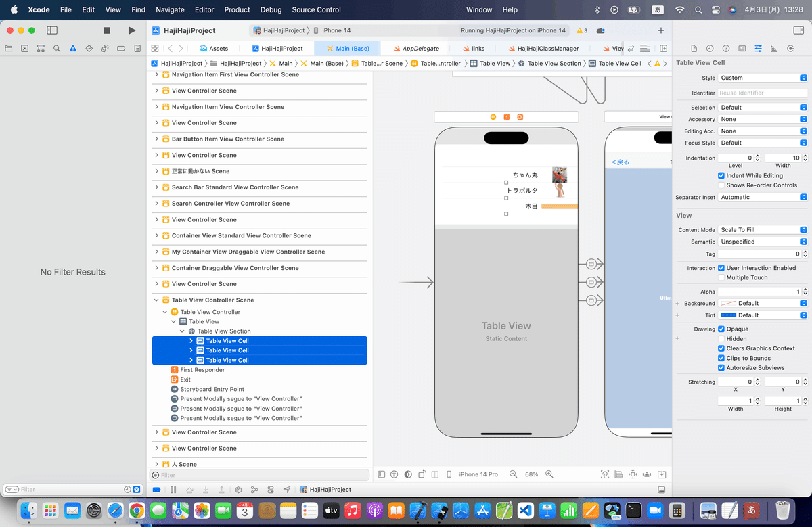The width and height of the screenshot is (812, 527).
Task: Zoom out of the storyboard canvas
Action: pyautogui.click(x=514, y=474)
